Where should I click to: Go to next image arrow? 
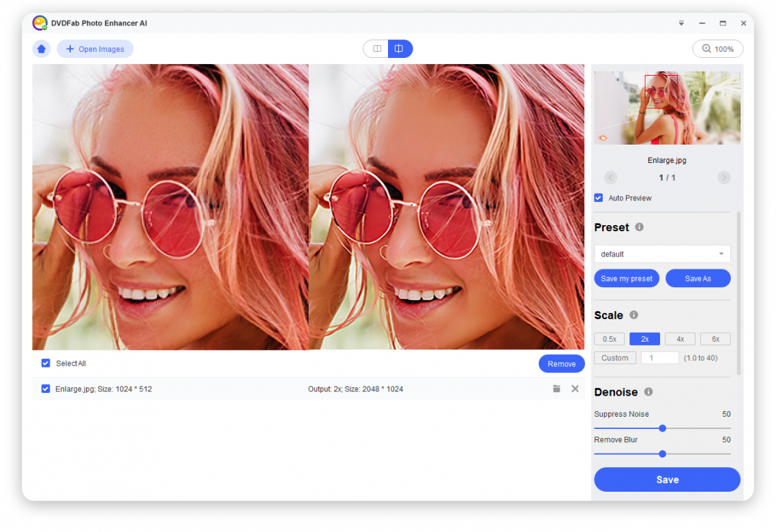click(x=723, y=177)
